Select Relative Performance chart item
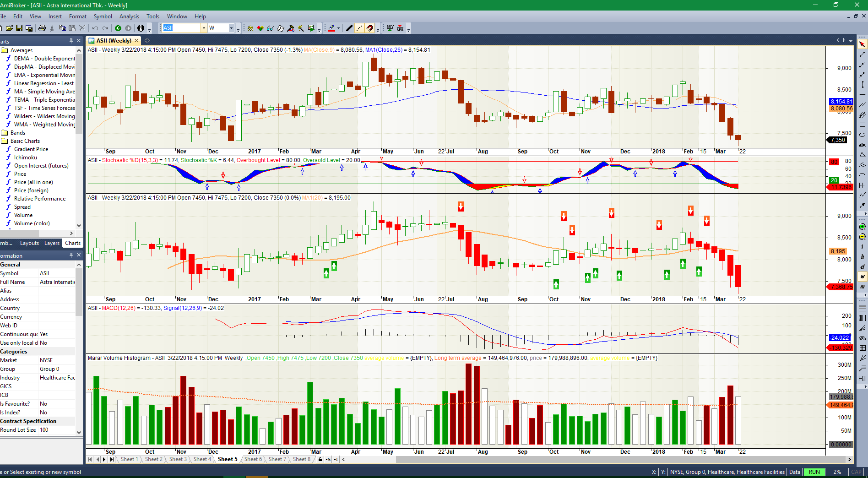868x478 pixels. point(40,199)
